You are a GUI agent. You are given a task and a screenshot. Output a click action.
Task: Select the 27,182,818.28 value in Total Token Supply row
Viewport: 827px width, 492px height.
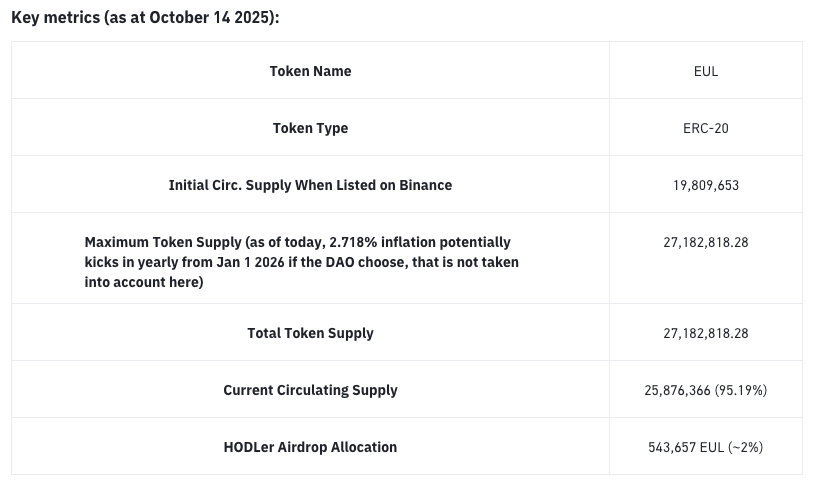(x=705, y=333)
